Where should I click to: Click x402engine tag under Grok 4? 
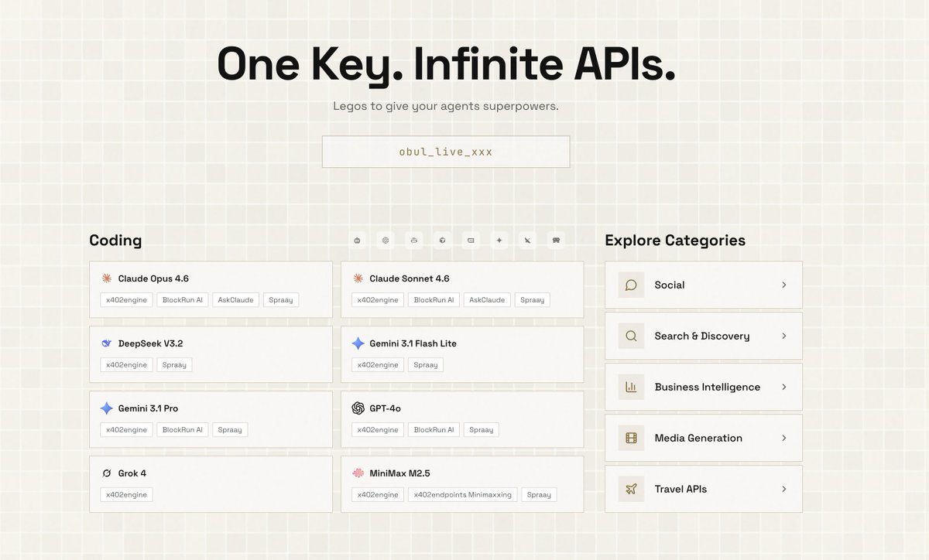[x=127, y=495]
